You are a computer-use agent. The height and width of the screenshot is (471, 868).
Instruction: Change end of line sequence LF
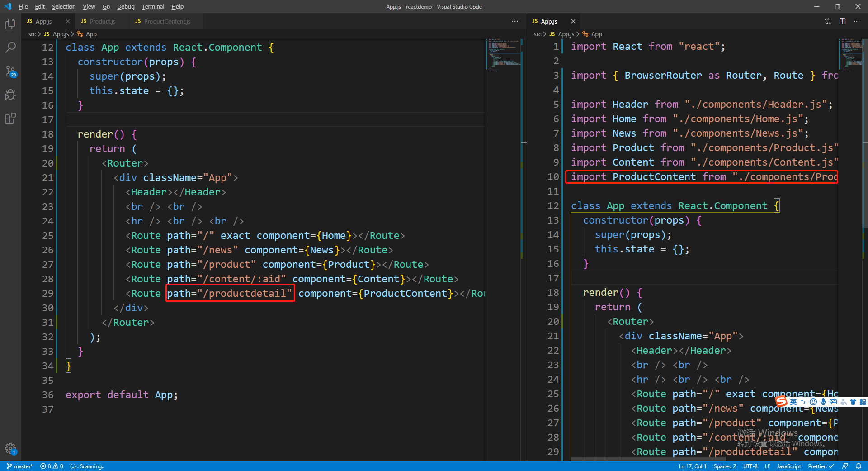(x=767, y=466)
